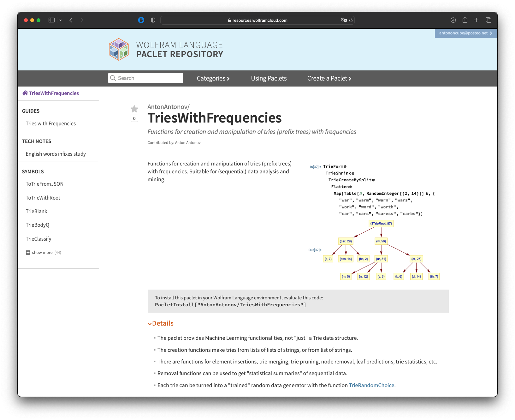Click the home icon next to TriesWithFrequencies
Screen dimensions: 515x420
click(25, 93)
